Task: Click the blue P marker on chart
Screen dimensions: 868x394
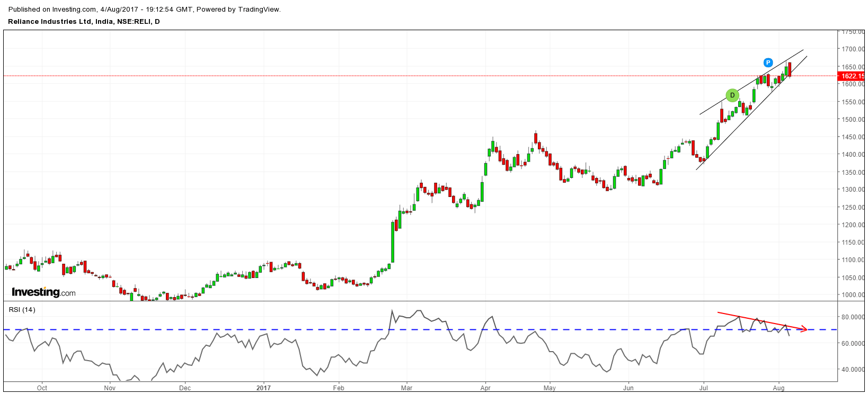Action: (768, 62)
